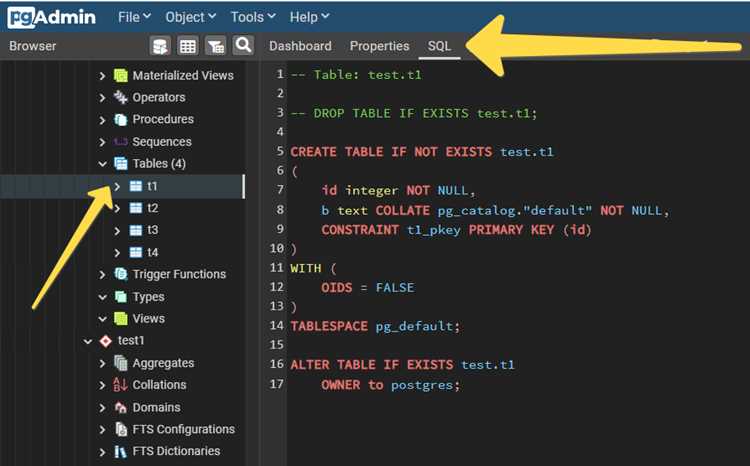Click the t3 table icon
The width and height of the screenshot is (750, 466).
[136, 230]
